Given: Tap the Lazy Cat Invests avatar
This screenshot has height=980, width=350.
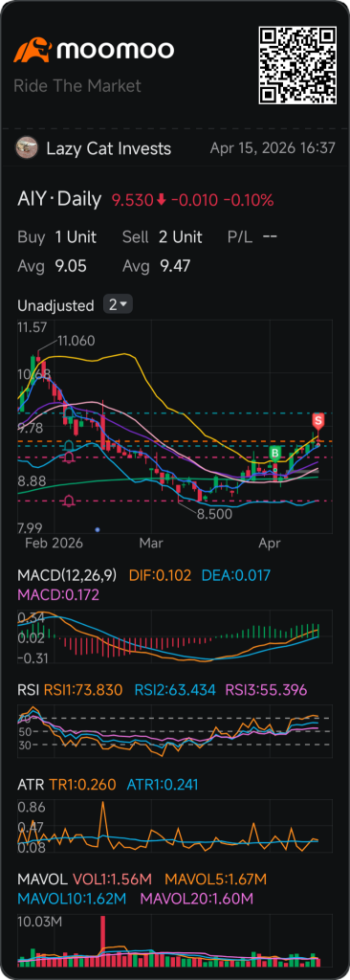Looking at the screenshot, I should (26, 148).
